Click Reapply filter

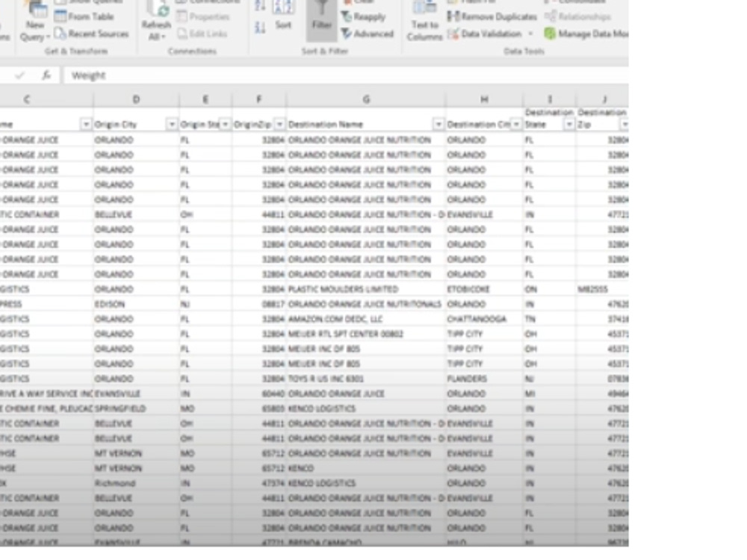[x=364, y=17]
